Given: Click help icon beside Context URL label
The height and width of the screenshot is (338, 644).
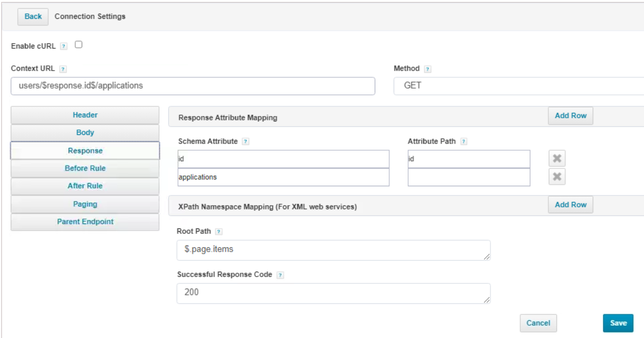Looking at the screenshot, I should pos(63,69).
